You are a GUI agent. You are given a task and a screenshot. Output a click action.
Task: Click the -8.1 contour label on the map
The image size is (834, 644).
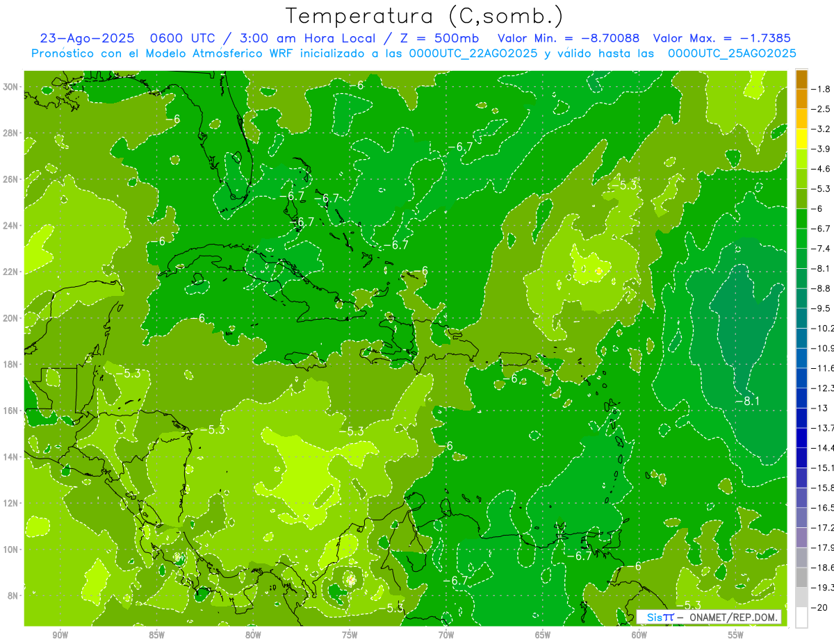(x=746, y=401)
